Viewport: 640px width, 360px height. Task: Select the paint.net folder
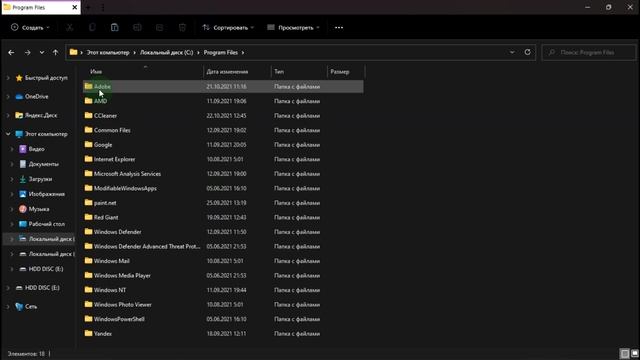point(223,202)
